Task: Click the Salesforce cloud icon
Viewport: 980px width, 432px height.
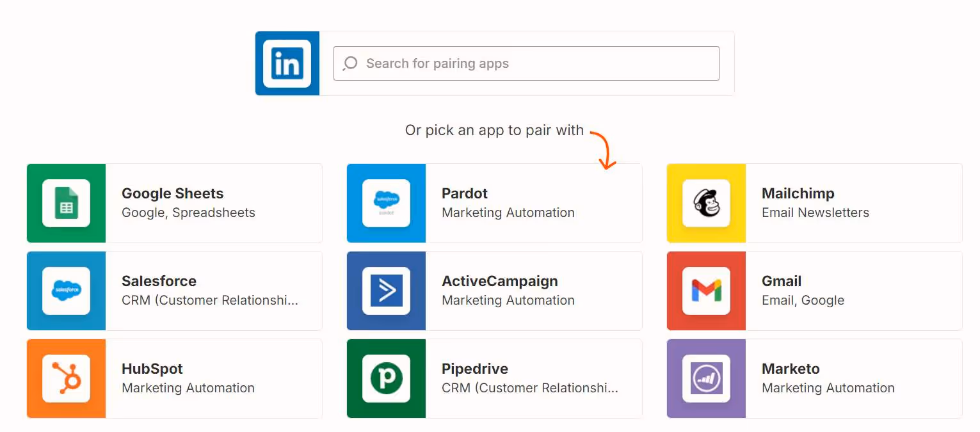Action: click(x=66, y=291)
